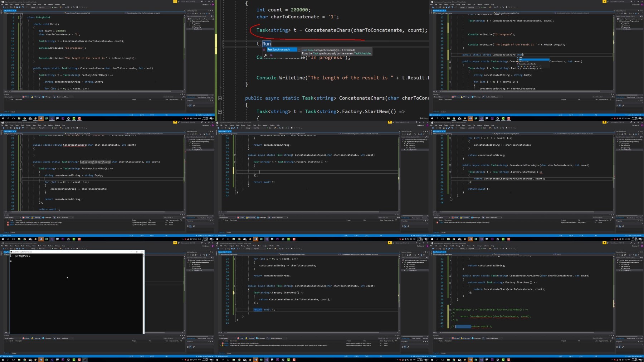Image resolution: width=644 pixels, height=362 pixels.
Task: Click Save icon in class EntryPoint frame toolbar
Action: (x=17, y=7)
